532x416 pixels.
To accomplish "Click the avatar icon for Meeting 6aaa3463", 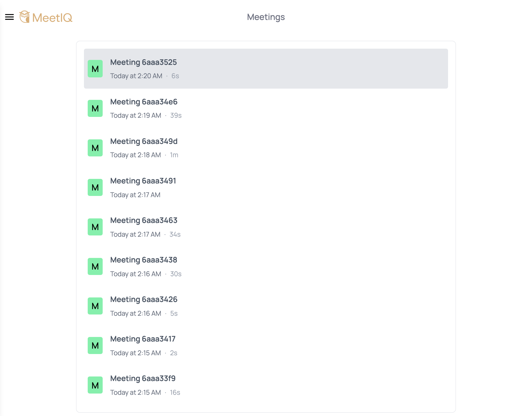I will coord(95,227).
